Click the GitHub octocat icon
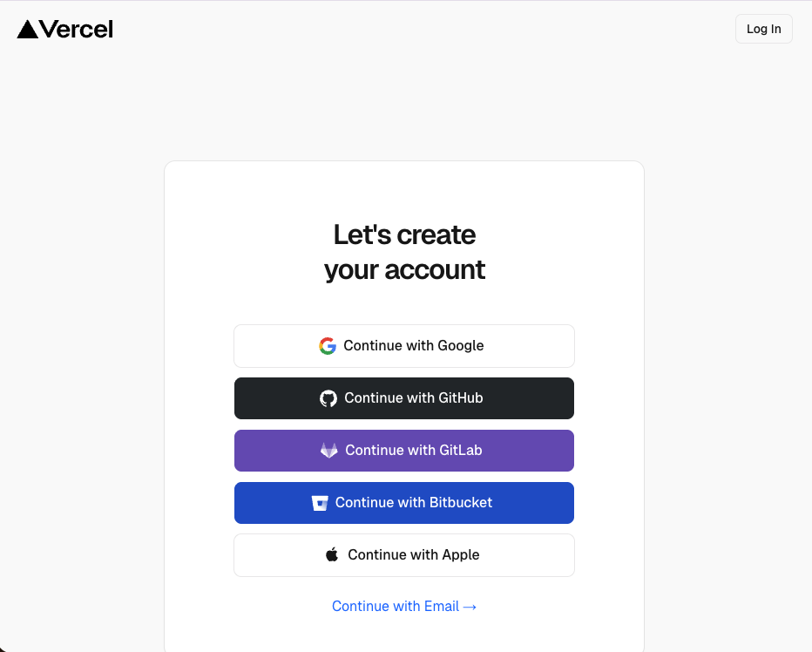Screen dimensions: 812x652 328,398
